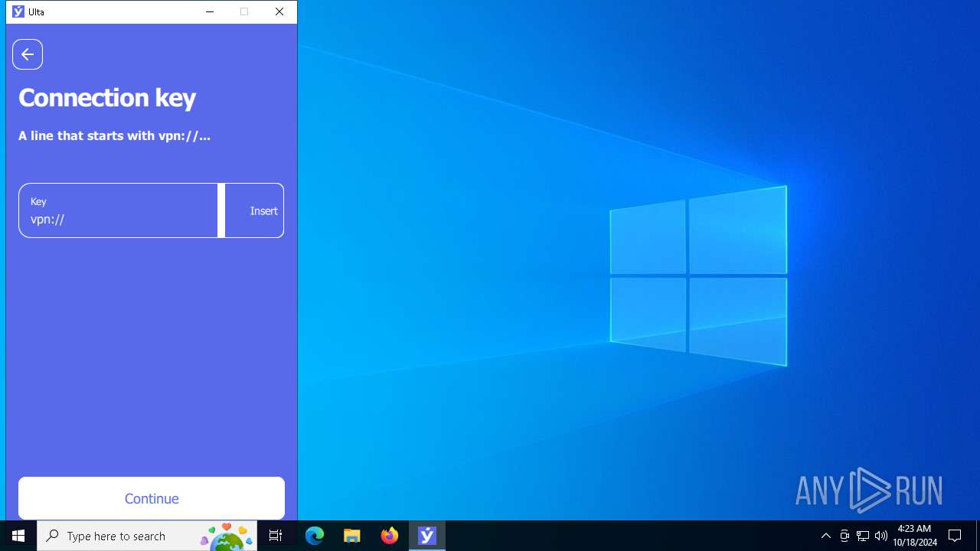Click the meet-now tray icon
This screenshot has width=980, height=551.
tap(844, 536)
